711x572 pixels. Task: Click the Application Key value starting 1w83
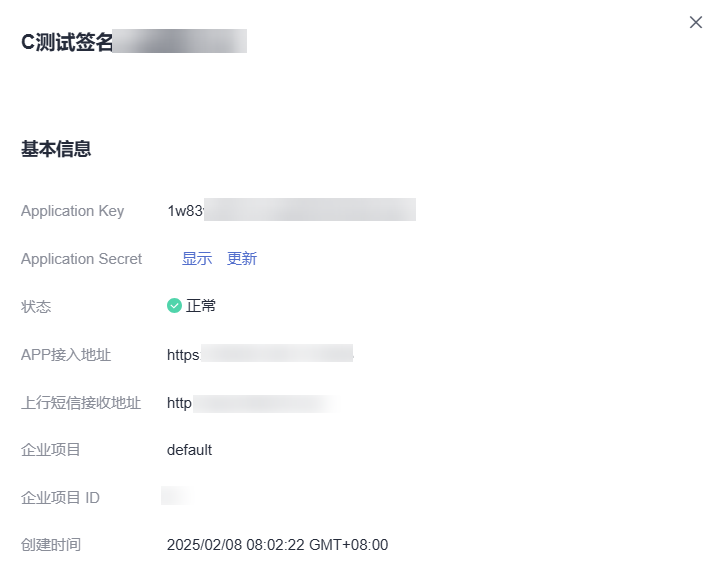tap(292, 210)
